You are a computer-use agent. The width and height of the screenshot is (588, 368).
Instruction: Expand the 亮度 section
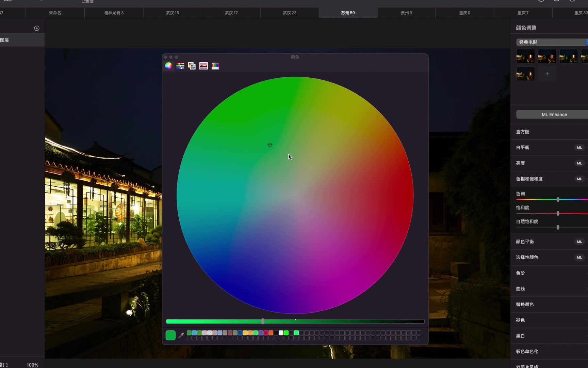pyautogui.click(x=520, y=163)
